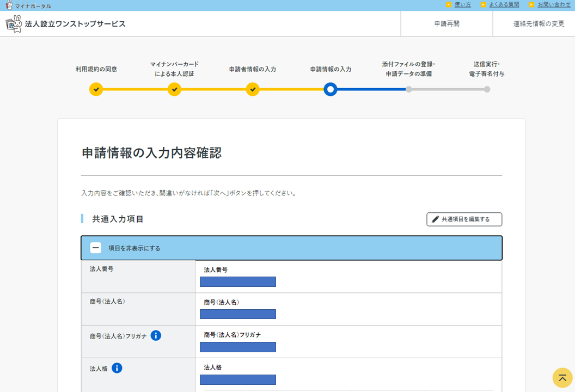The width and height of the screenshot is (575, 392).
Task: Click checkmark for マイナンバーカードによる本人認証 step
Action: pyautogui.click(x=174, y=89)
